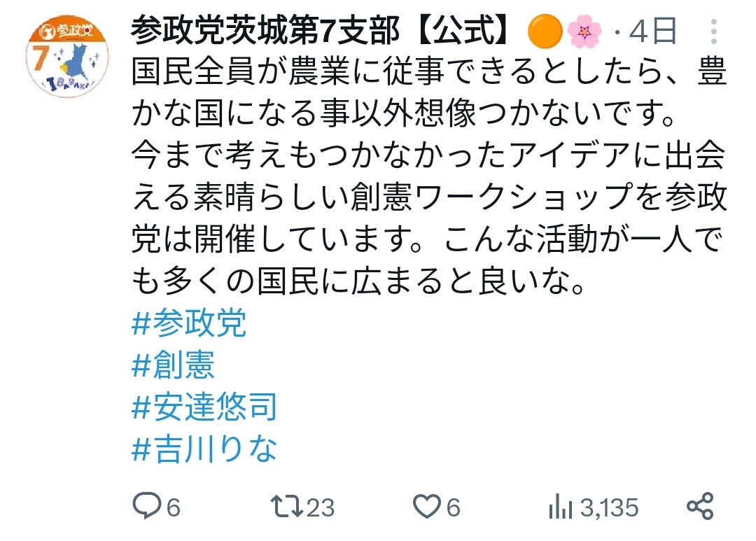Click the orange circle emoji badge
This screenshot has width=756, height=541.
[545, 31]
